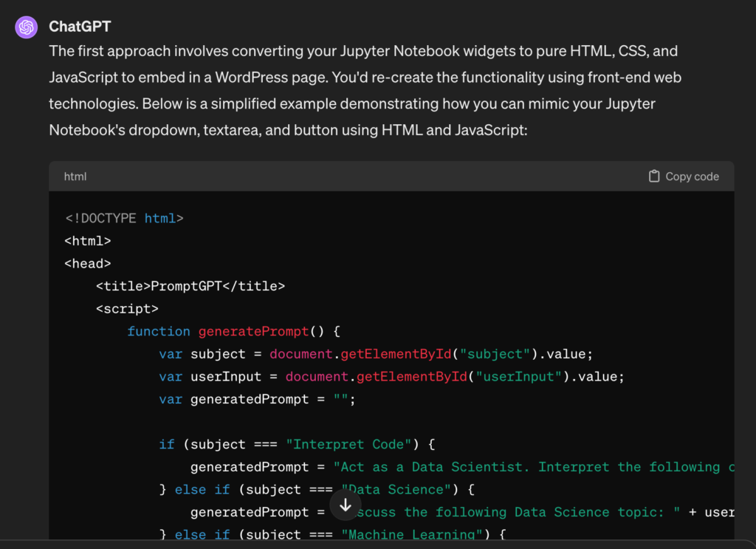Click the <head> tag in code
756x549 pixels.
(x=88, y=264)
